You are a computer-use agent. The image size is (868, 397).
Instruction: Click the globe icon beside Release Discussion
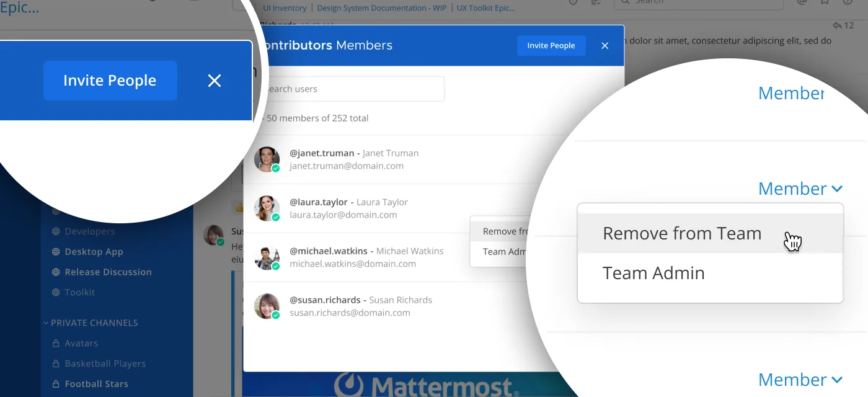[x=56, y=272]
